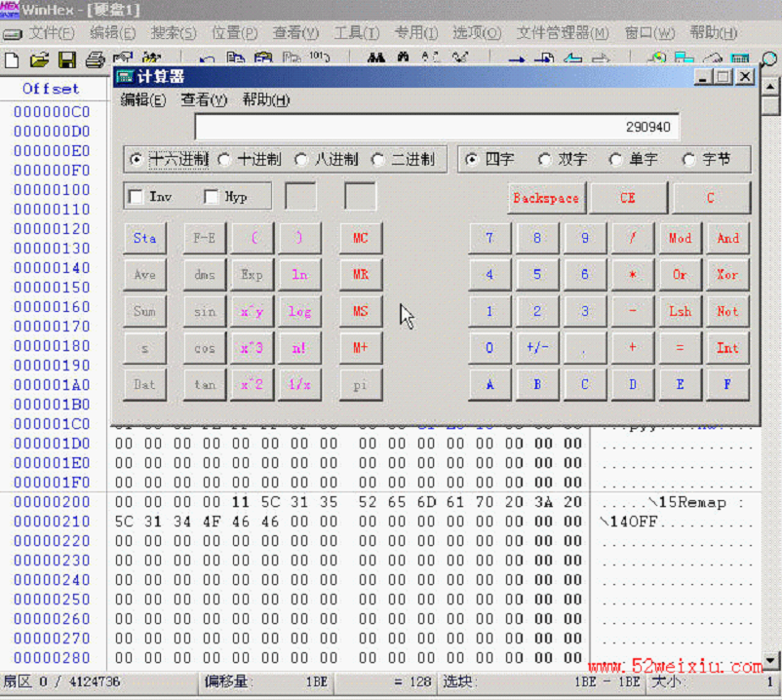Image resolution: width=782 pixels, height=700 pixels.
Task: Open calculator's 查看(V) menu
Action: (204, 100)
